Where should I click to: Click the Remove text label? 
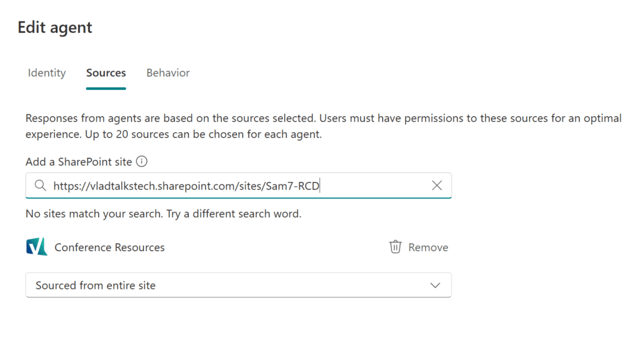click(428, 247)
